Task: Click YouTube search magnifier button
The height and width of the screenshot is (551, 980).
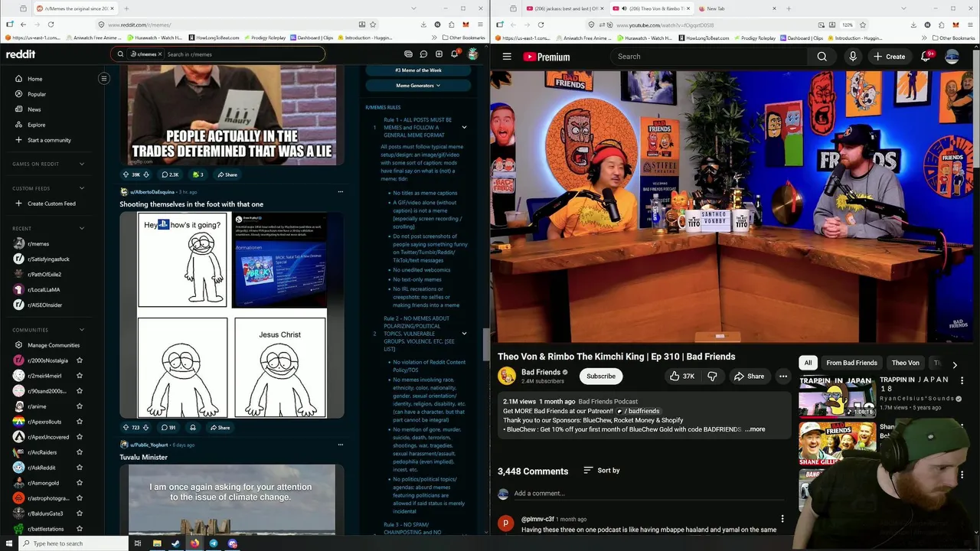Action: [822, 57]
